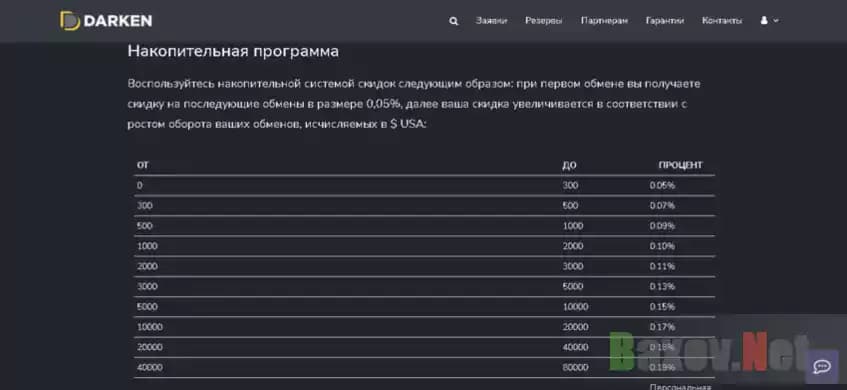Select the 0.05% percent cell
Screen dimensions: 847x390
coord(662,185)
